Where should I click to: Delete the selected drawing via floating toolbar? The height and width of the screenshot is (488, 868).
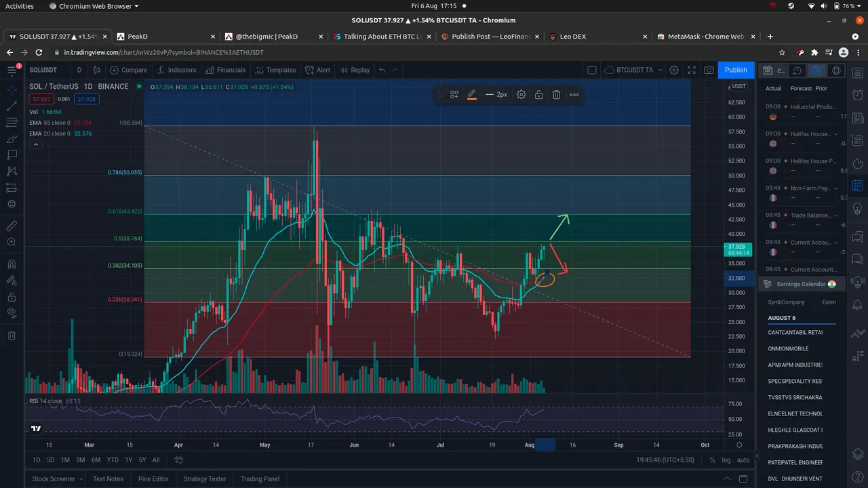pyautogui.click(x=556, y=95)
